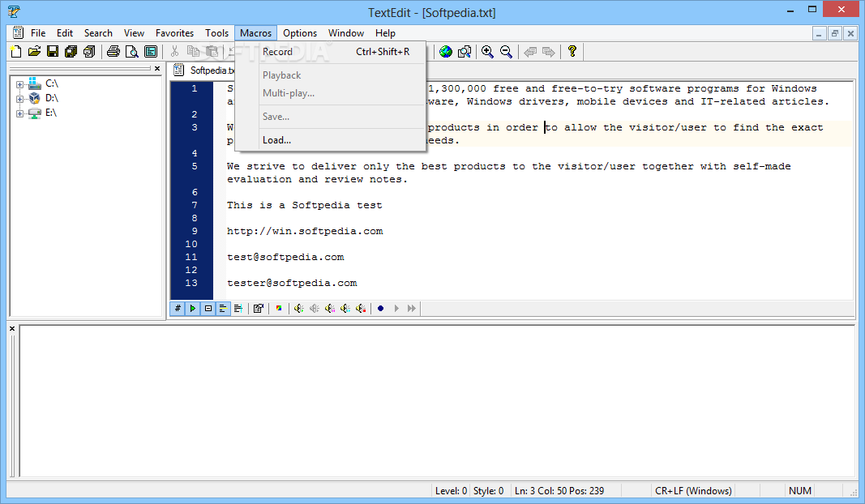Open the Search menu

98,33
